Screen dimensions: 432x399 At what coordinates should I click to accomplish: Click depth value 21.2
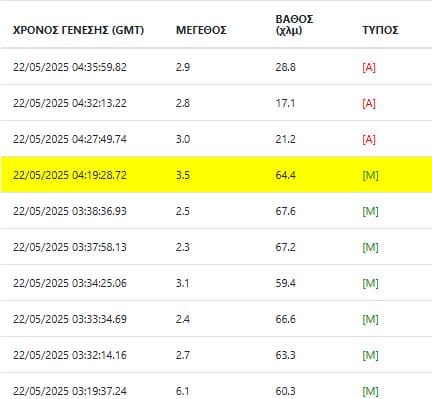(x=286, y=139)
